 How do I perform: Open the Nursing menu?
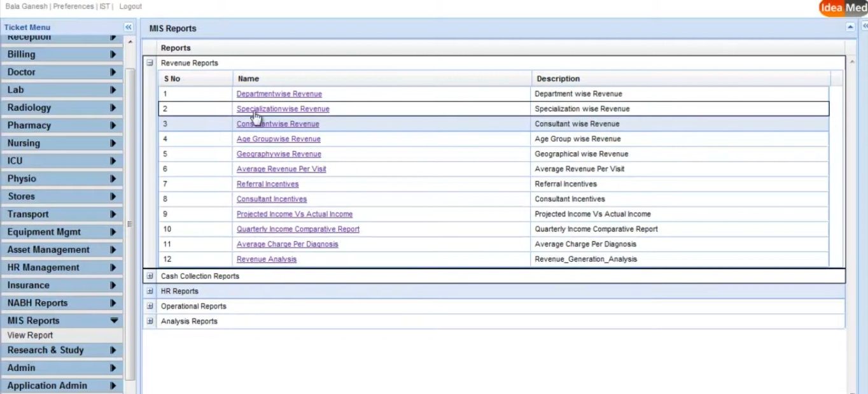[62, 144]
